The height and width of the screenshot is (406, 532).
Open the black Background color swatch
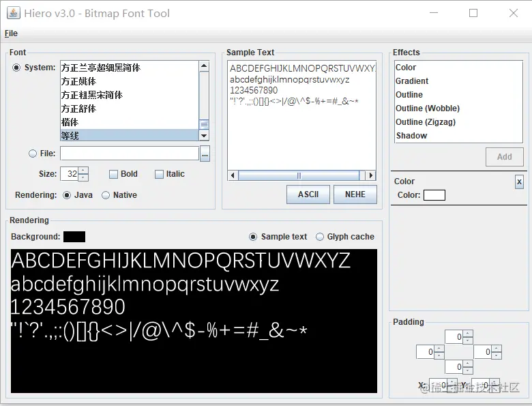click(74, 237)
